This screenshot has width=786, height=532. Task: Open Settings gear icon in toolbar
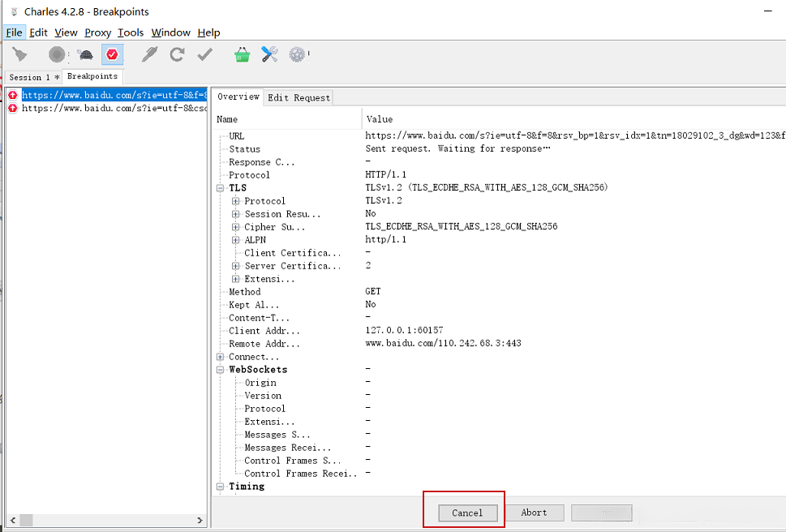pyautogui.click(x=297, y=54)
